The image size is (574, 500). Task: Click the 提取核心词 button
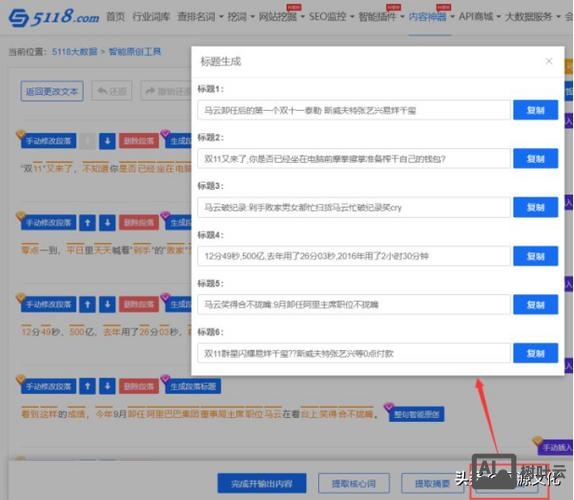354,484
